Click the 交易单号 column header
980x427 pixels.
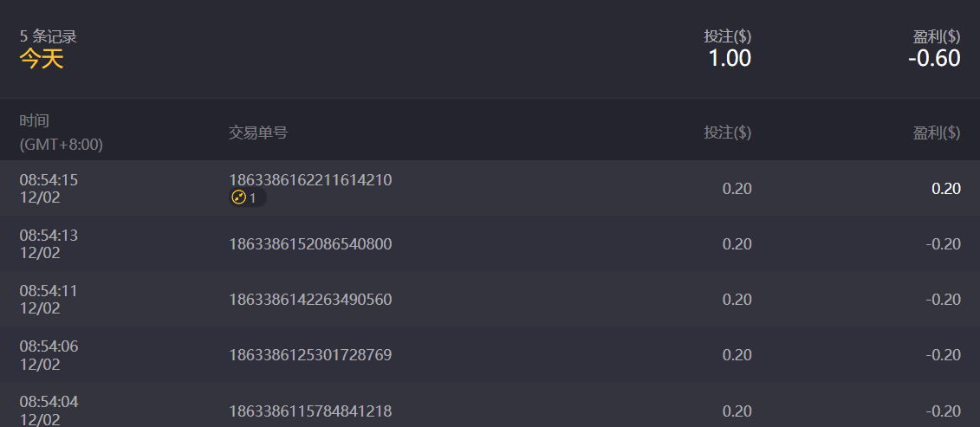(258, 133)
